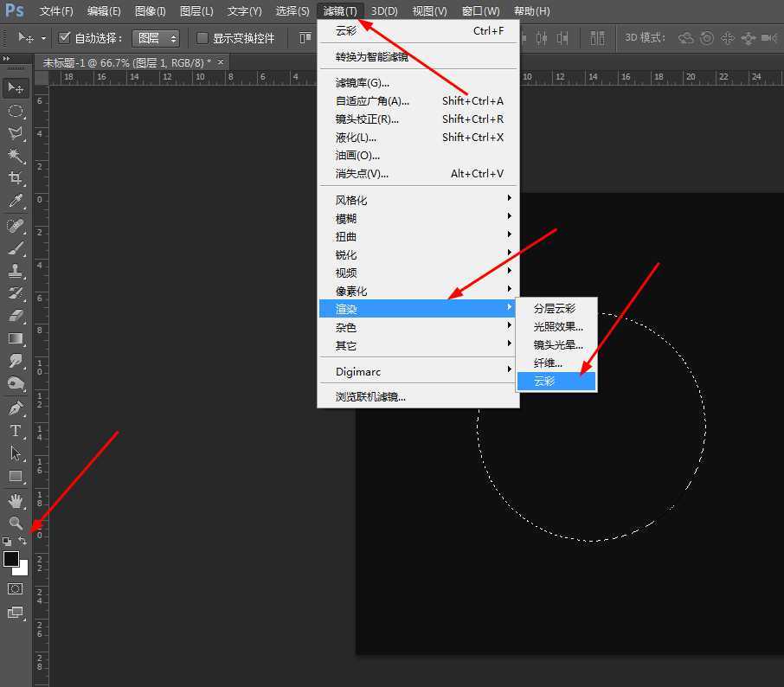
Task: Select the Move tool
Action: [x=16, y=87]
